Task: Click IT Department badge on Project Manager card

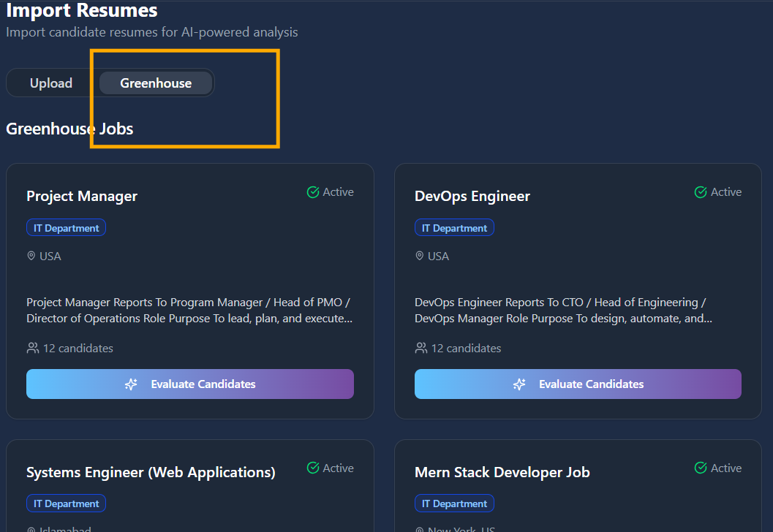Action: tap(67, 228)
